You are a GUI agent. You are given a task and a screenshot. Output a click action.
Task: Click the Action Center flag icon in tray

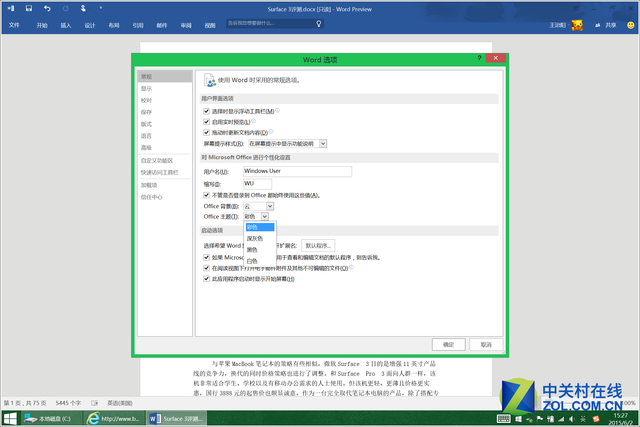click(540, 419)
